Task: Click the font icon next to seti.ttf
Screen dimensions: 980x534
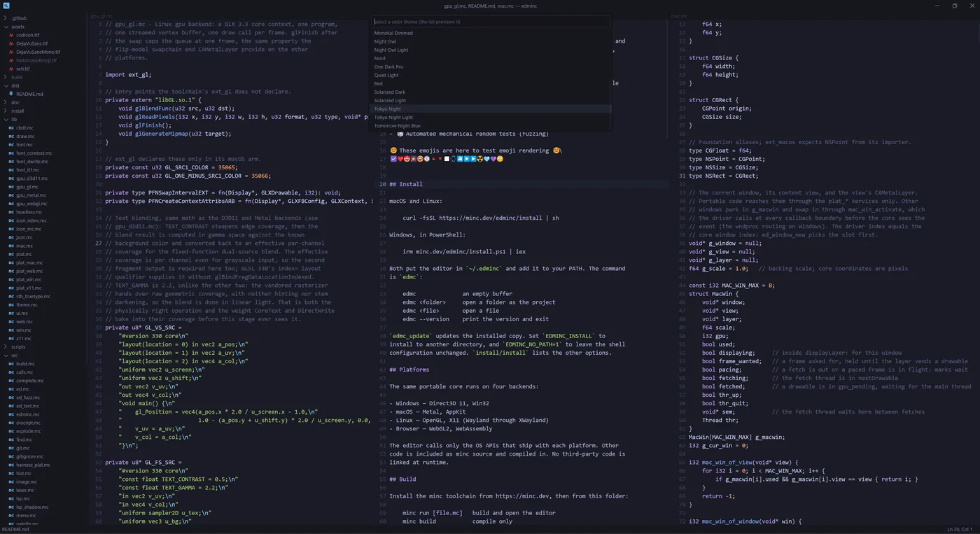Action: (11, 69)
